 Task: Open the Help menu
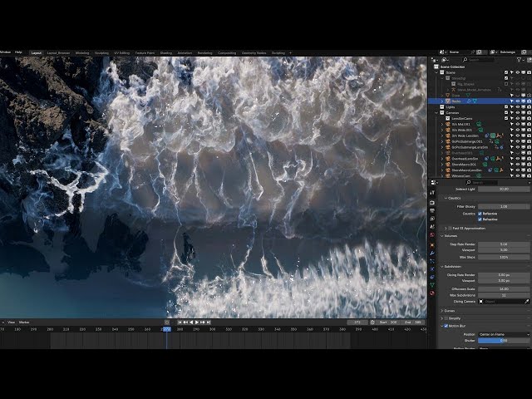pos(18,52)
